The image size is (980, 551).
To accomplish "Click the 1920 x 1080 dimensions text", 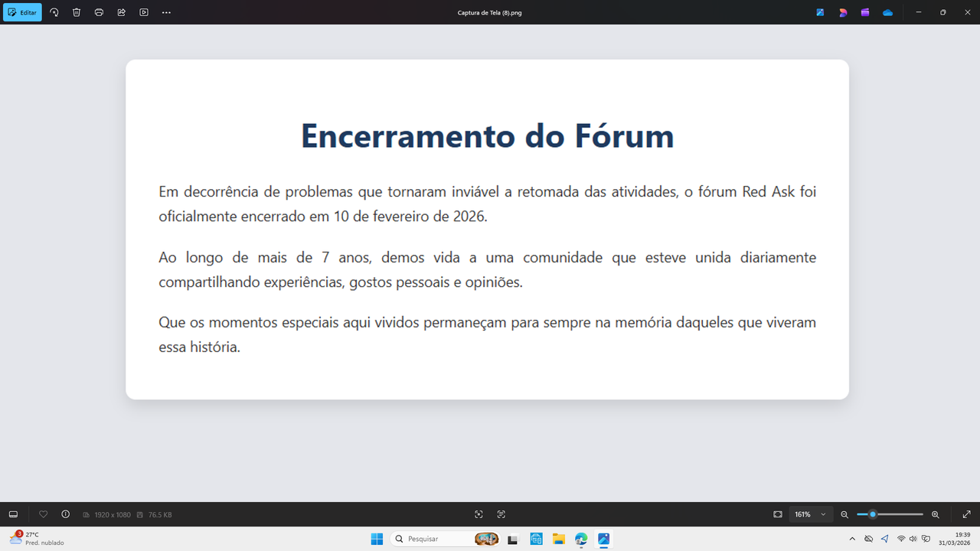I will (112, 515).
